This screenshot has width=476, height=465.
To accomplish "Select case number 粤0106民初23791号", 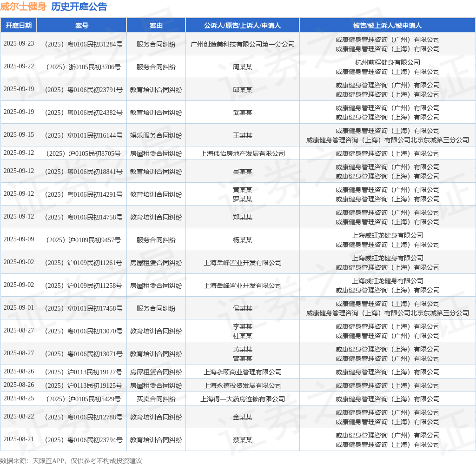I will click(84, 90).
